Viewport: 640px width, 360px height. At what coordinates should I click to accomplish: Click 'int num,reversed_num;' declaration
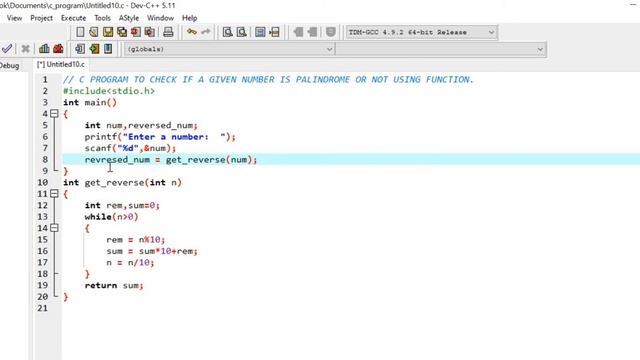141,125
